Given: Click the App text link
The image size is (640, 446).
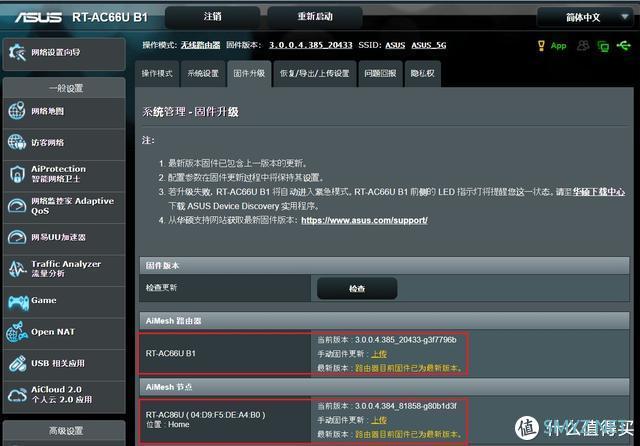Looking at the screenshot, I should coord(558,46).
